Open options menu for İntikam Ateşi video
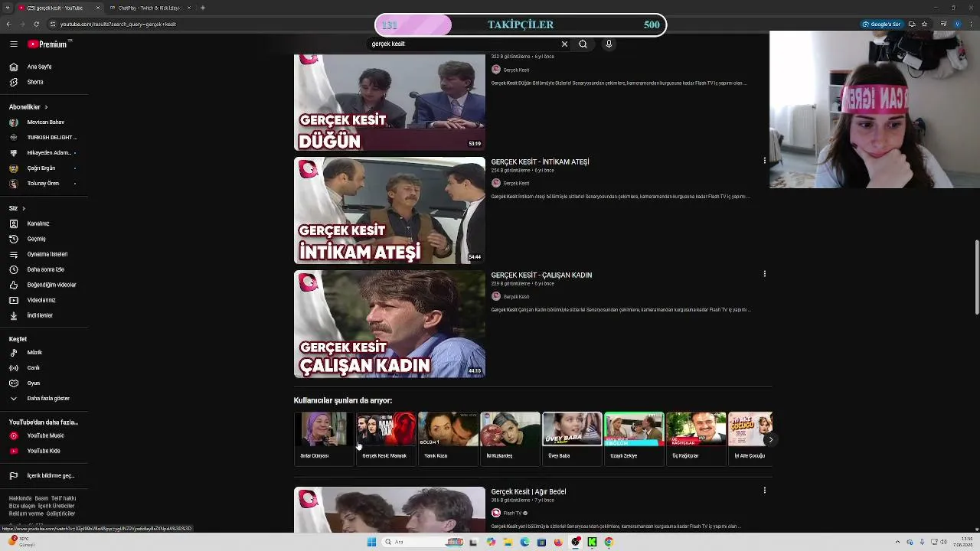 click(x=764, y=161)
